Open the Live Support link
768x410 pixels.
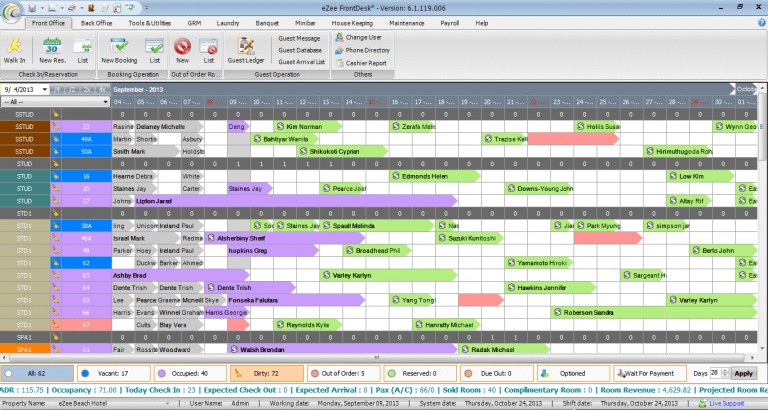727,403
